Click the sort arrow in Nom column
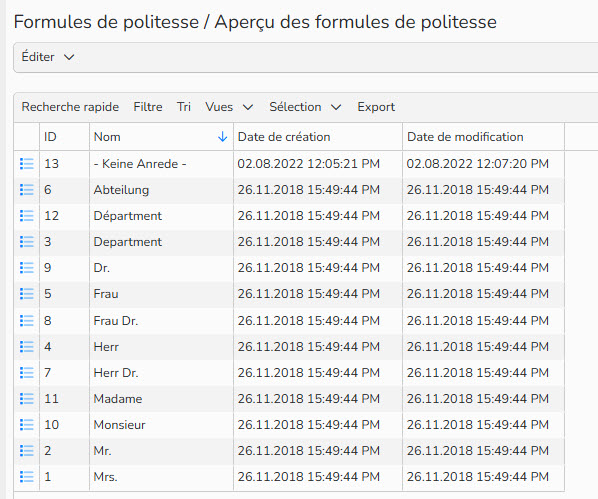This screenshot has width=598, height=499. pos(222,137)
